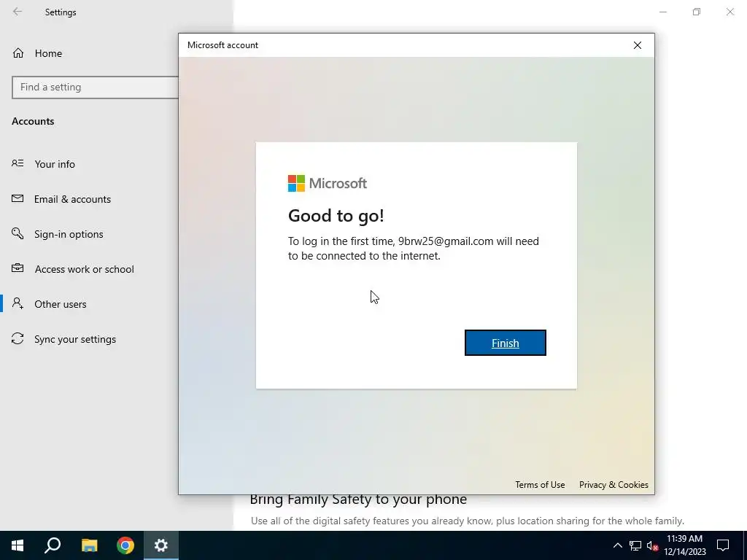Open network status tray icon
This screenshot has width=747, height=560.
point(635,545)
